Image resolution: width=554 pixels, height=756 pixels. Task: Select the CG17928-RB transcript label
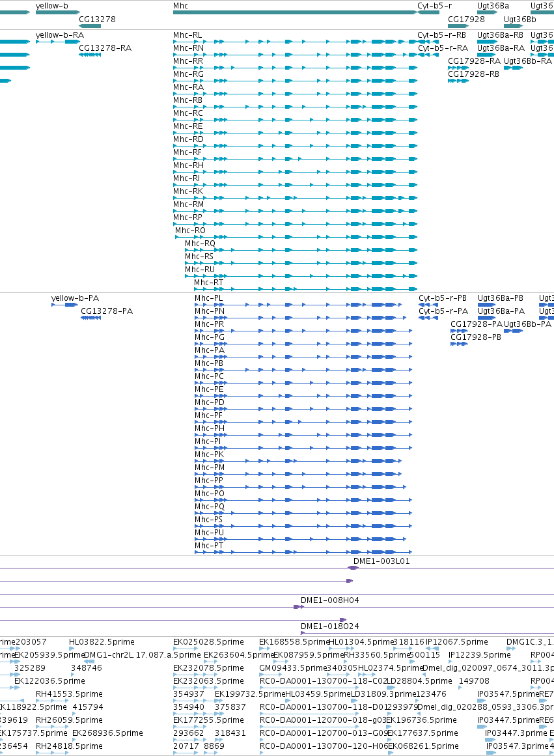point(473,74)
